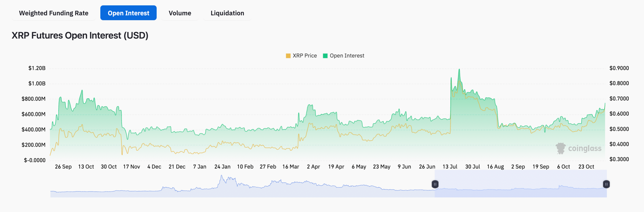Click the highlighted Open Interest tab
This screenshot has height=212, width=644.
tap(128, 13)
